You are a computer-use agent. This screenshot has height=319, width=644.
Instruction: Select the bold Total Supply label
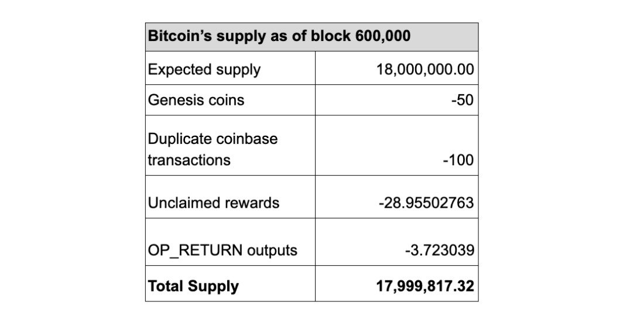[x=193, y=286]
